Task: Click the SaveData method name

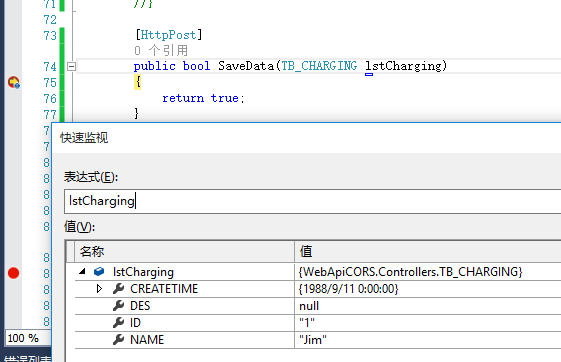Action: pos(246,66)
